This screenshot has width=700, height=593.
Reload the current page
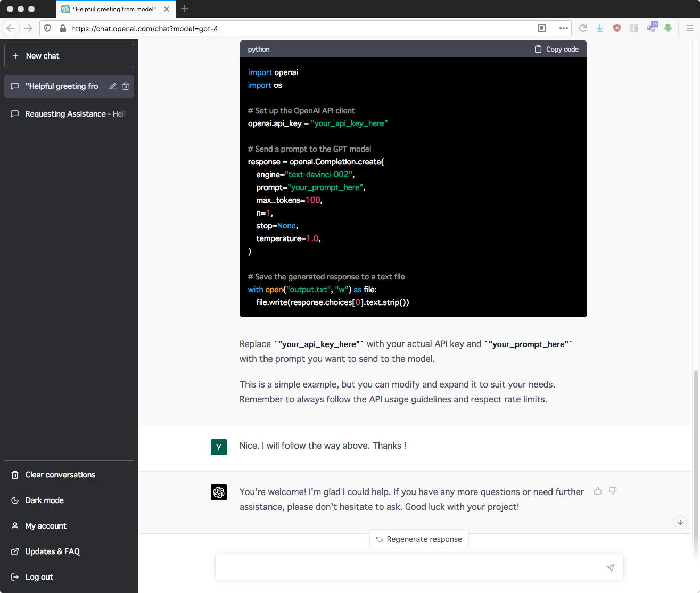point(583,28)
